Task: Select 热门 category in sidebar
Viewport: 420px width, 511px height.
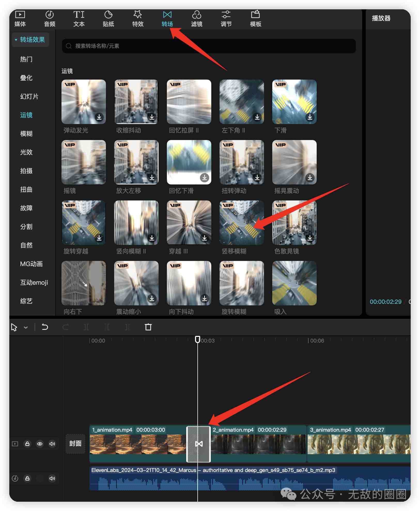Action: tap(26, 59)
